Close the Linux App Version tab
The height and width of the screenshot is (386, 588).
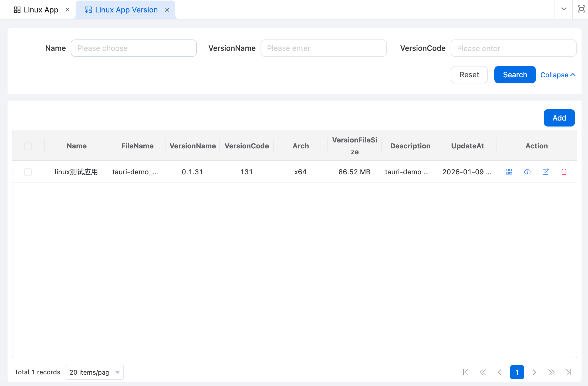167,10
